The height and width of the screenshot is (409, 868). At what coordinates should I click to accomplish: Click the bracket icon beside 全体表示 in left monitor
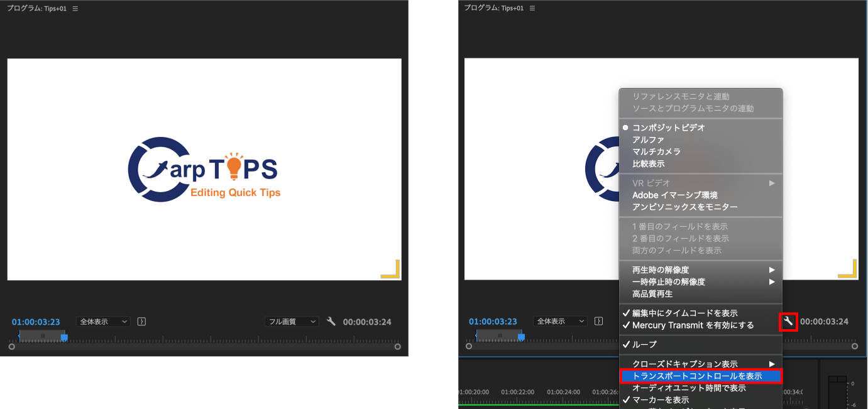click(141, 322)
